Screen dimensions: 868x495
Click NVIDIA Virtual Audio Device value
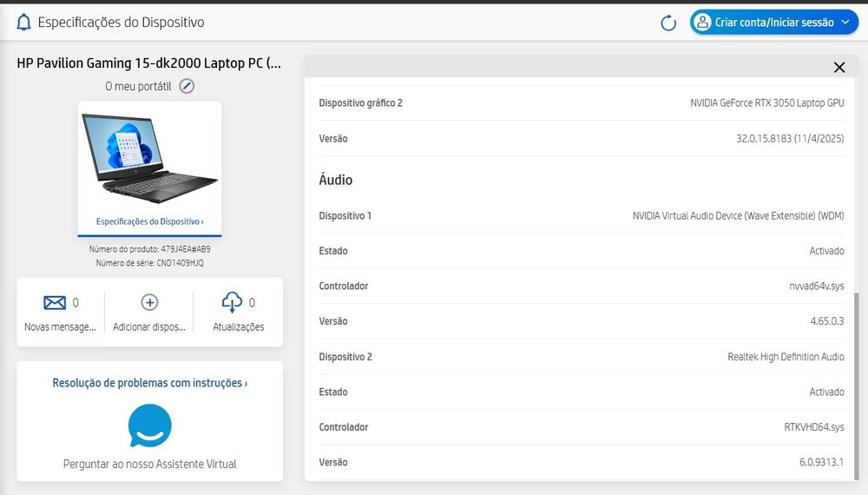tap(738, 216)
